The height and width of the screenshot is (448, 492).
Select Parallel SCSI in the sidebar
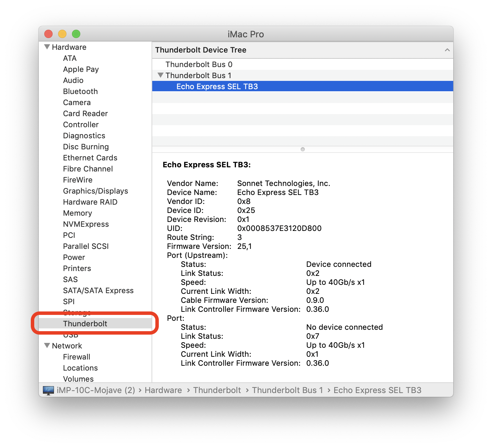pyautogui.click(x=86, y=246)
